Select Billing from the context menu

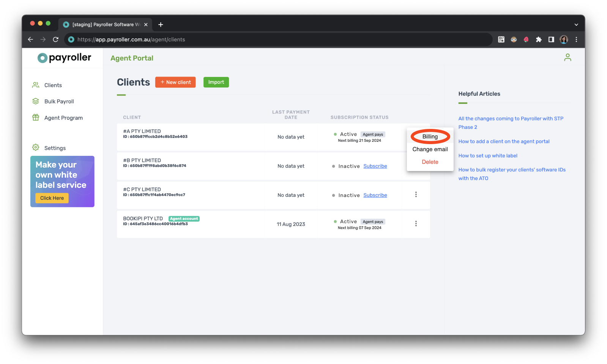pyautogui.click(x=430, y=136)
